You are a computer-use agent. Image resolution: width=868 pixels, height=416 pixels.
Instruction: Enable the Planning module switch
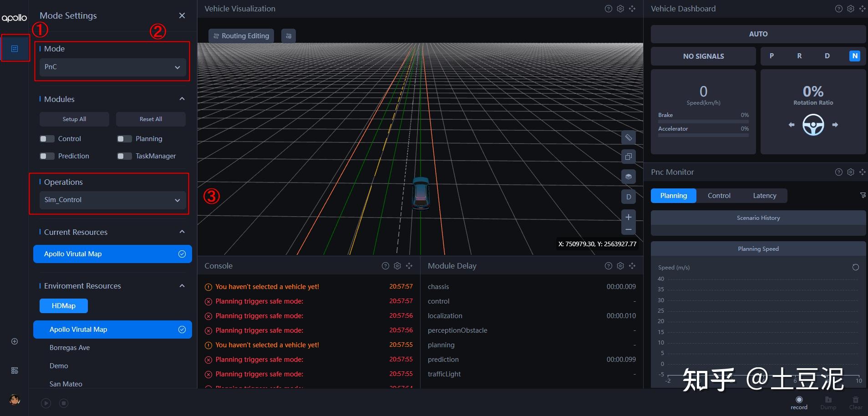[x=124, y=139]
